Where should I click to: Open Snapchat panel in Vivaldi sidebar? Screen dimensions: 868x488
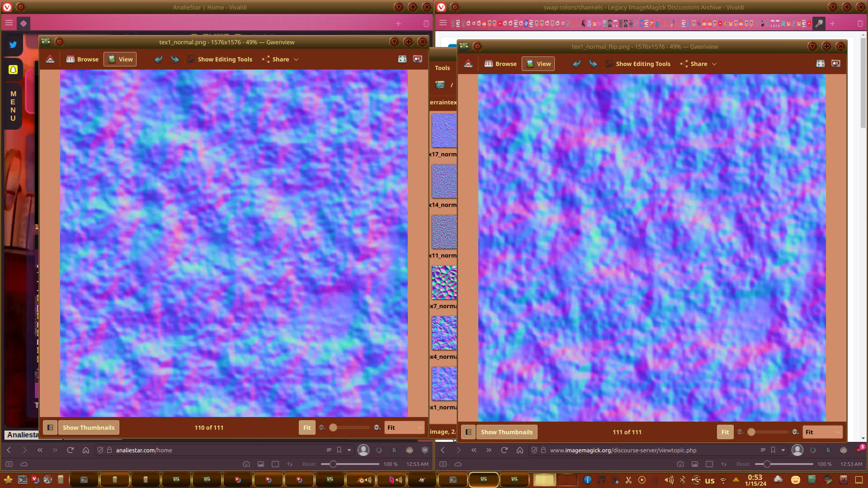point(13,70)
